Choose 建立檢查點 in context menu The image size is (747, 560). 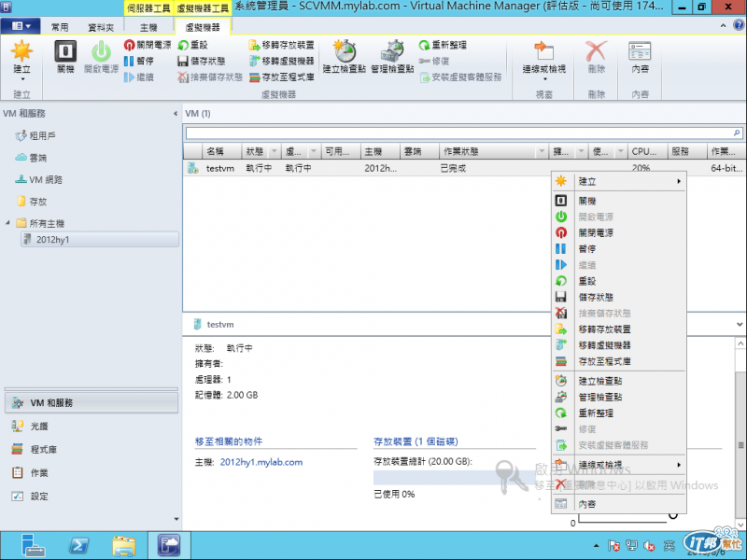coord(618,381)
